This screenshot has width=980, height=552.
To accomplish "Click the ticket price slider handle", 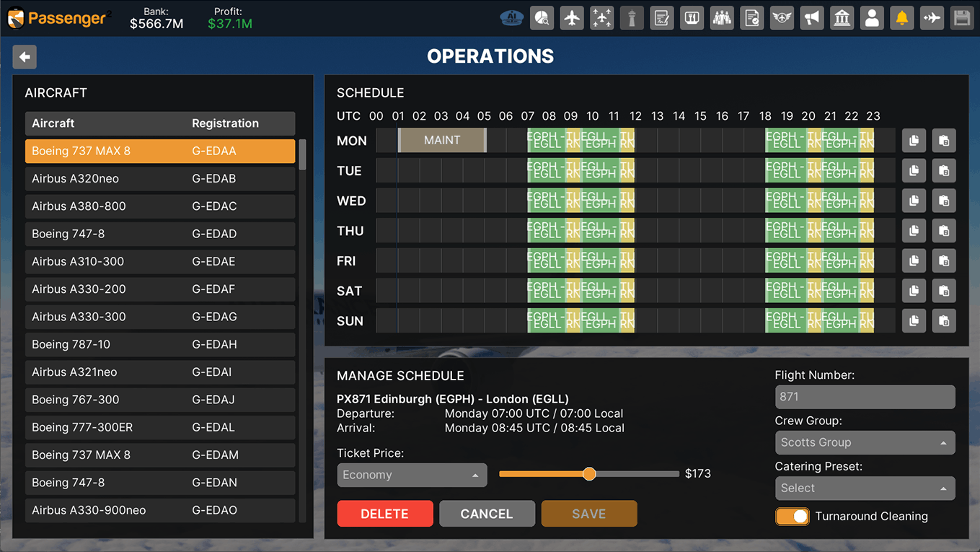I will [589, 474].
